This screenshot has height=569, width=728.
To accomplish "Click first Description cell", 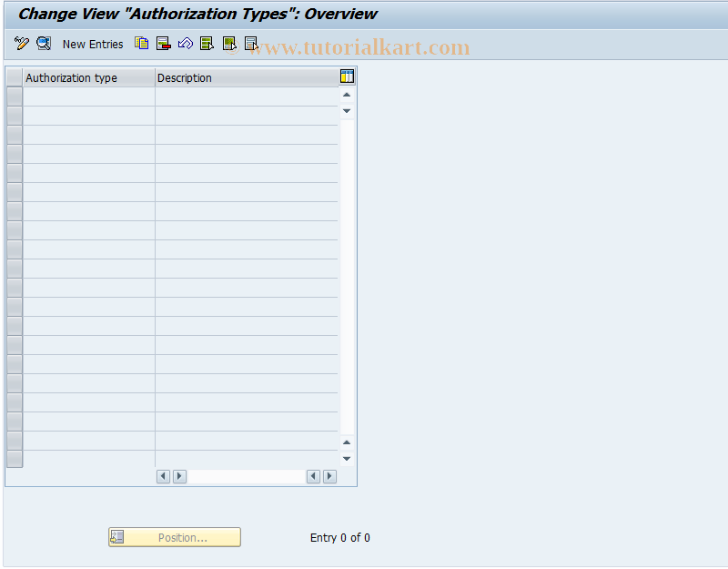I will point(247,97).
